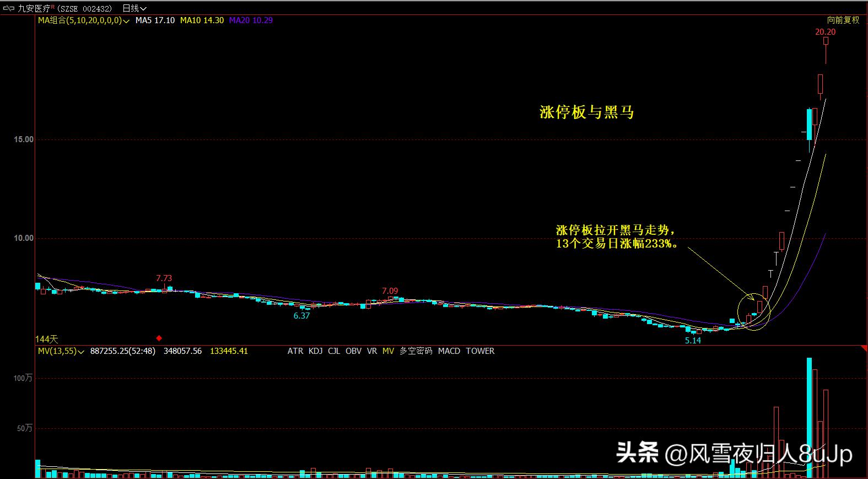
Task: Click the 15.00 price axis label
Action: tap(24, 139)
